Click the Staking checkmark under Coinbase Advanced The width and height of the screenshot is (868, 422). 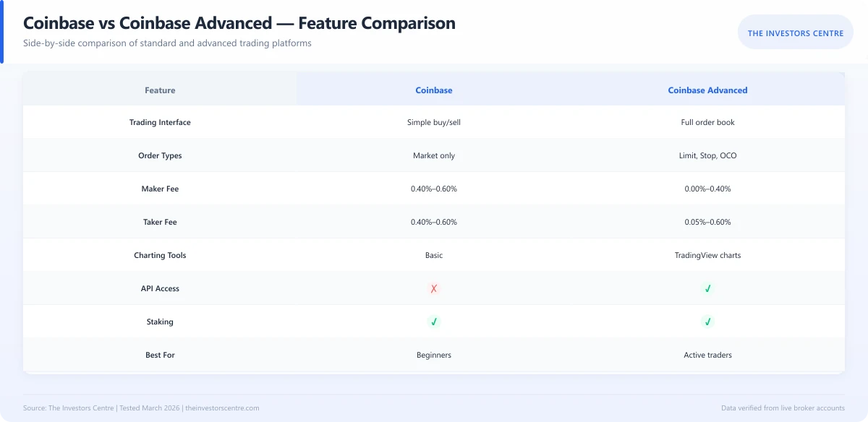tap(707, 322)
